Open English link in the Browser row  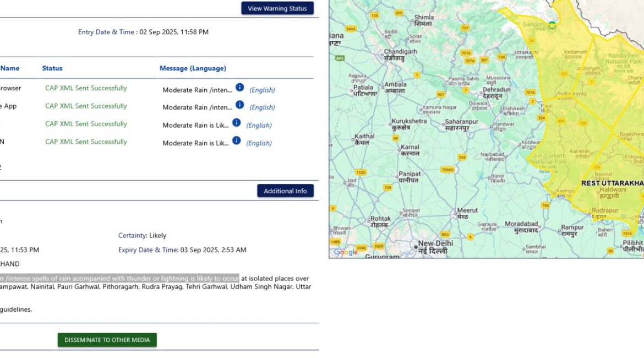[262, 90]
